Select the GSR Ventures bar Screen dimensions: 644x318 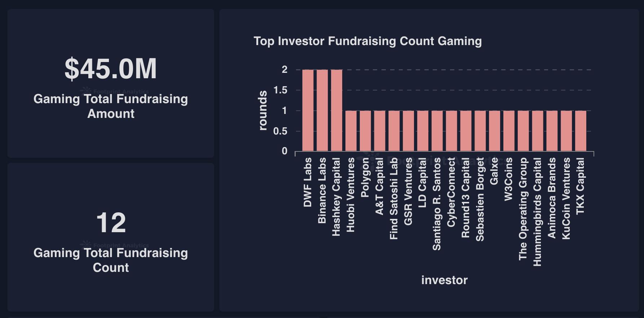click(408, 131)
